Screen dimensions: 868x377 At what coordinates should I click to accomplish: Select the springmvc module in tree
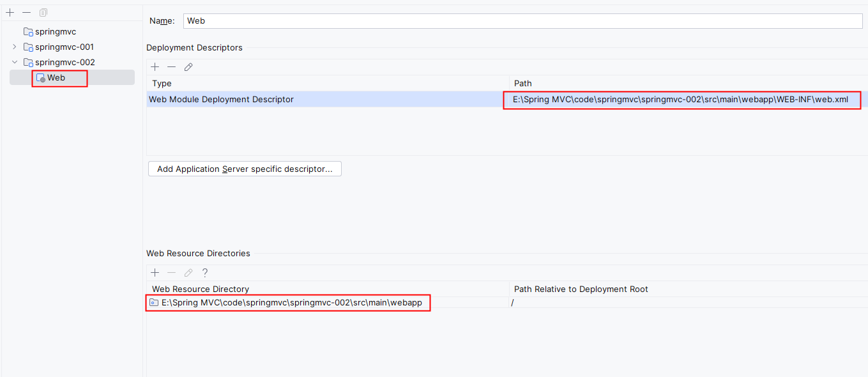pos(56,31)
